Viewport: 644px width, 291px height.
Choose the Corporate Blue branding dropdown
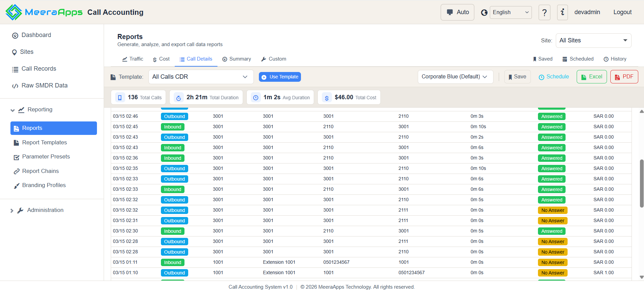click(455, 77)
